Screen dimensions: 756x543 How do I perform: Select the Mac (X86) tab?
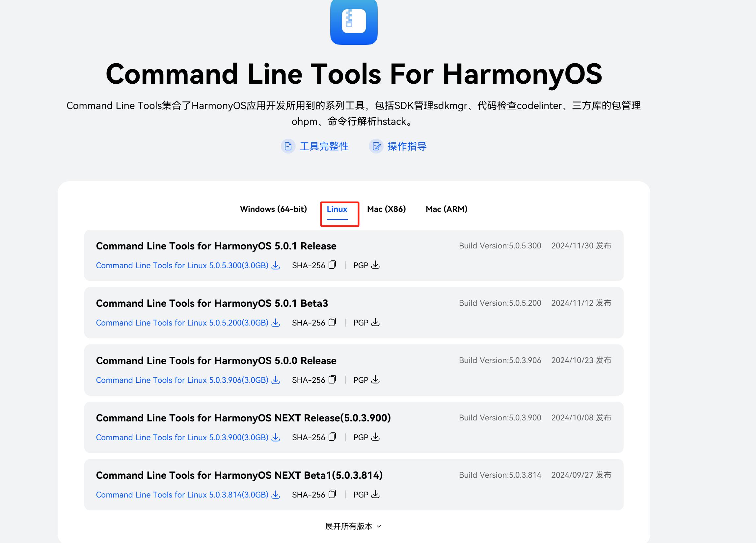click(x=386, y=209)
